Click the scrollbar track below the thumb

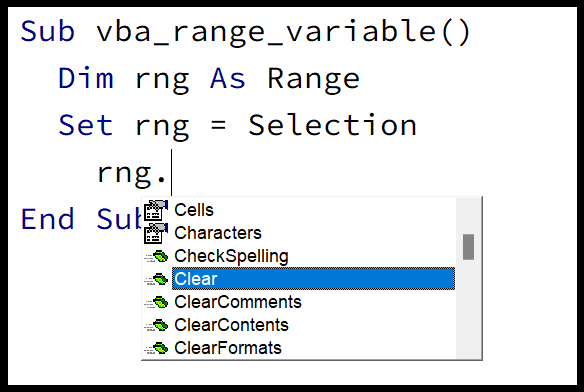(x=469, y=309)
